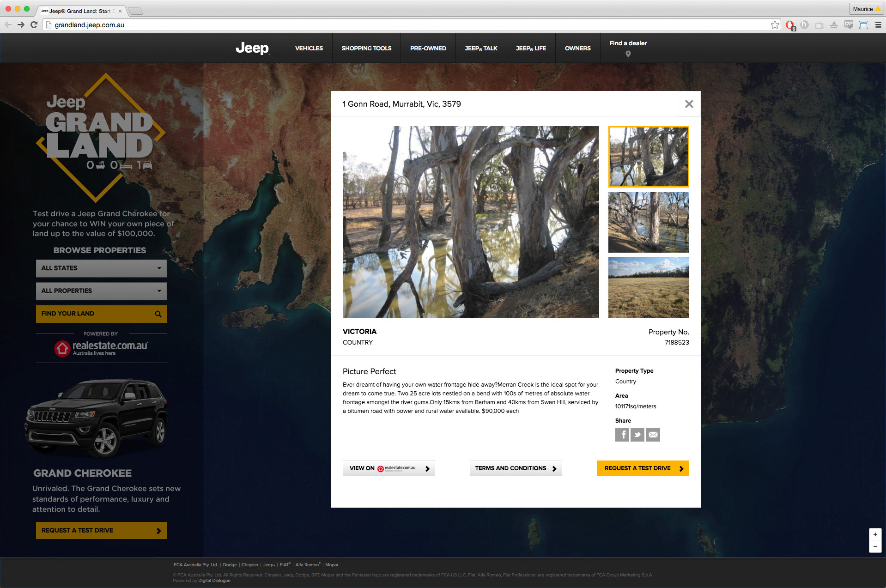Click the Jeep logo in header
Viewport: 886px width, 588px height.
(252, 48)
